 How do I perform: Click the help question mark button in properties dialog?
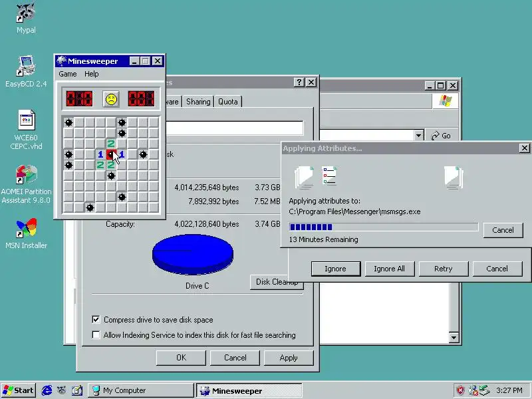pos(299,82)
